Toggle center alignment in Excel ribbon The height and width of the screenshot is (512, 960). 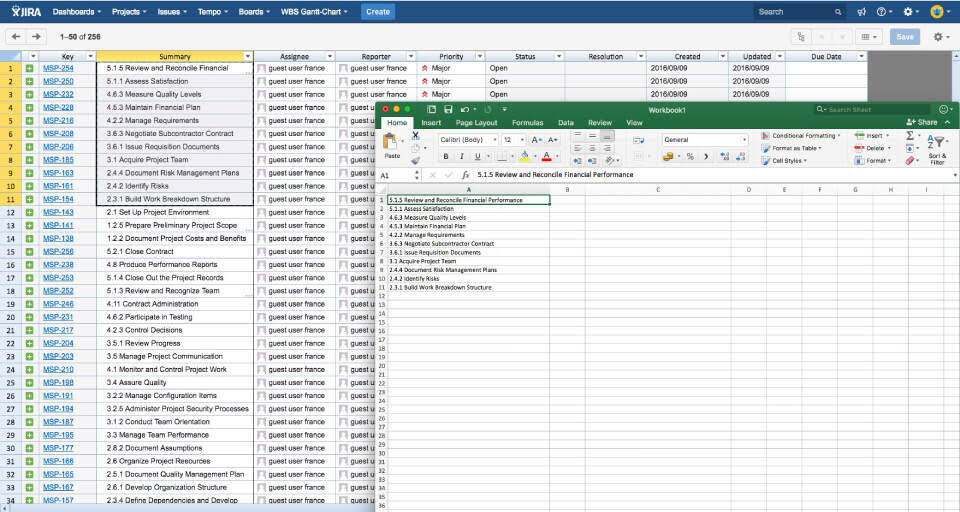(592, 148)
